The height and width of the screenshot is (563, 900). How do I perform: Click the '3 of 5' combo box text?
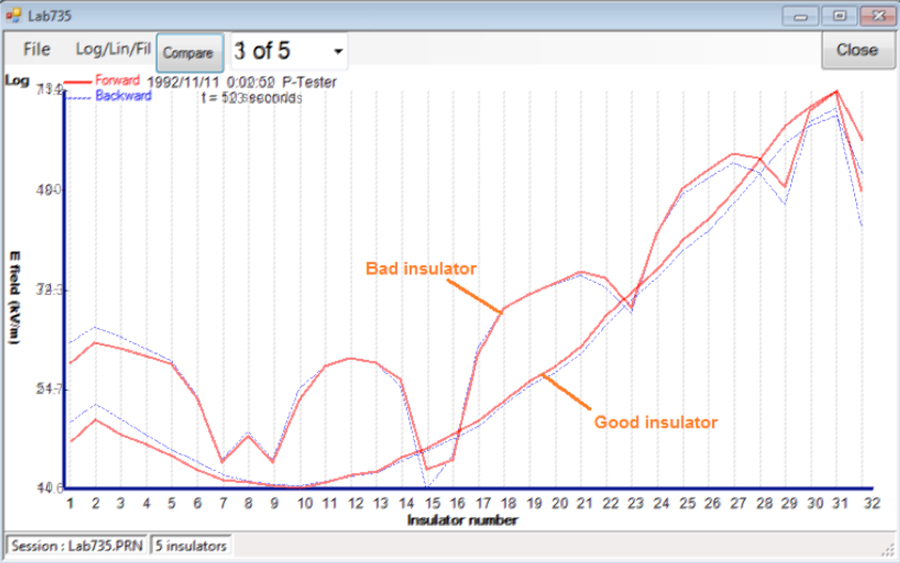point(277,50)
